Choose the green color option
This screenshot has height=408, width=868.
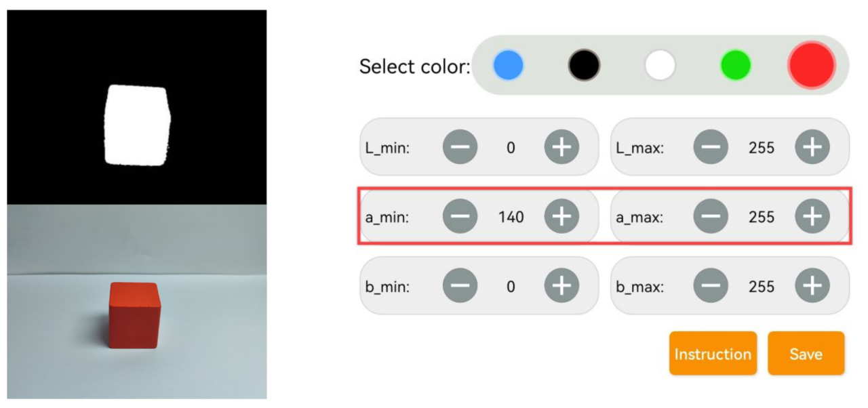pyautogui.click(x=736, y=66)
